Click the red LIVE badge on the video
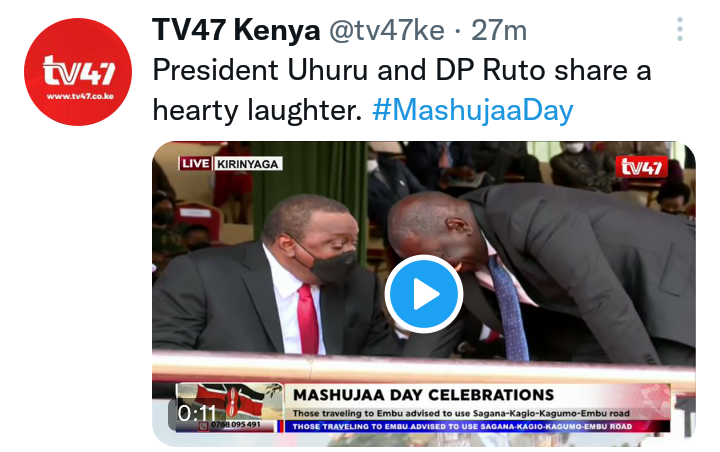 (195, 164)
